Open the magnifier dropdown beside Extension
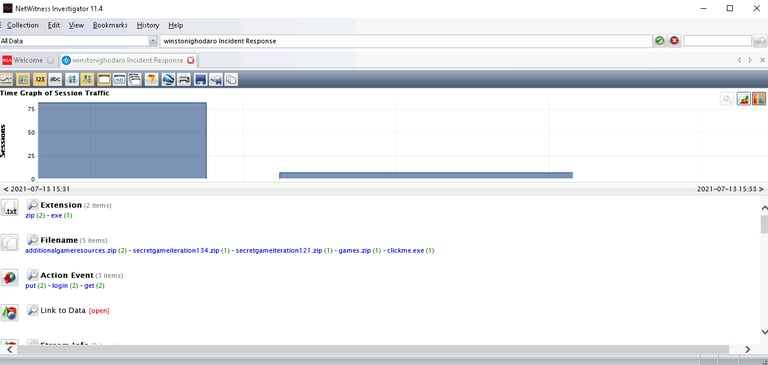768x365 pixels. (x=32, y=205)
